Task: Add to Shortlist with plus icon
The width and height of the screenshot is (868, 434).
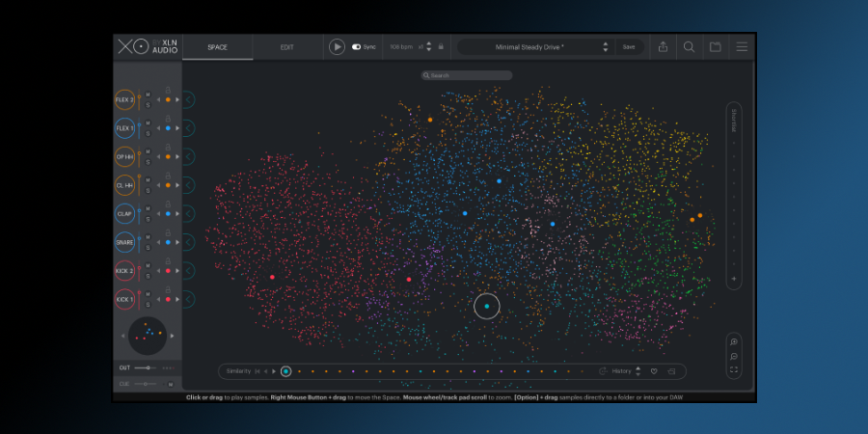Action: [734, 279]
